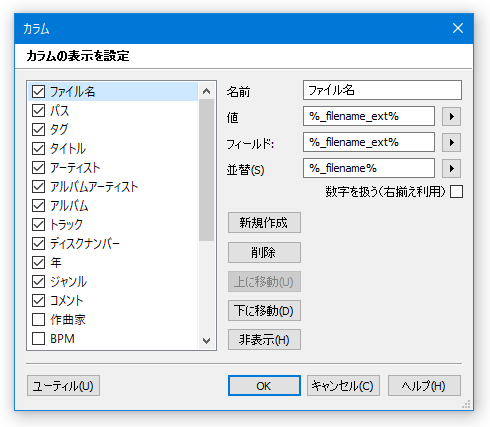
Task: Open the ユーティル(U) menu button
Action: [63, 386]
